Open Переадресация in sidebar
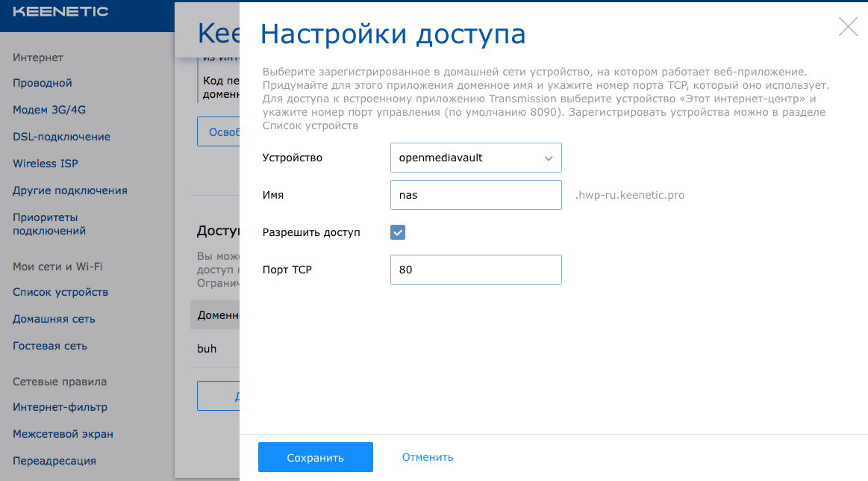 54,461
